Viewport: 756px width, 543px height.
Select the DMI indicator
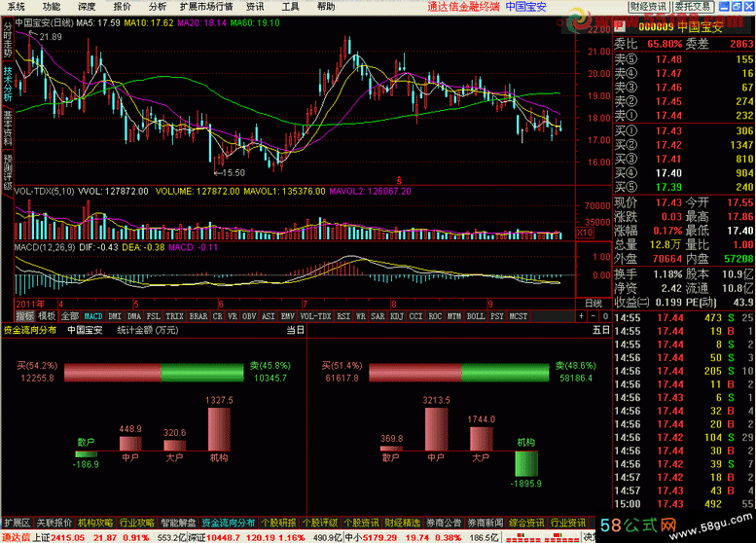click(115, 316)
